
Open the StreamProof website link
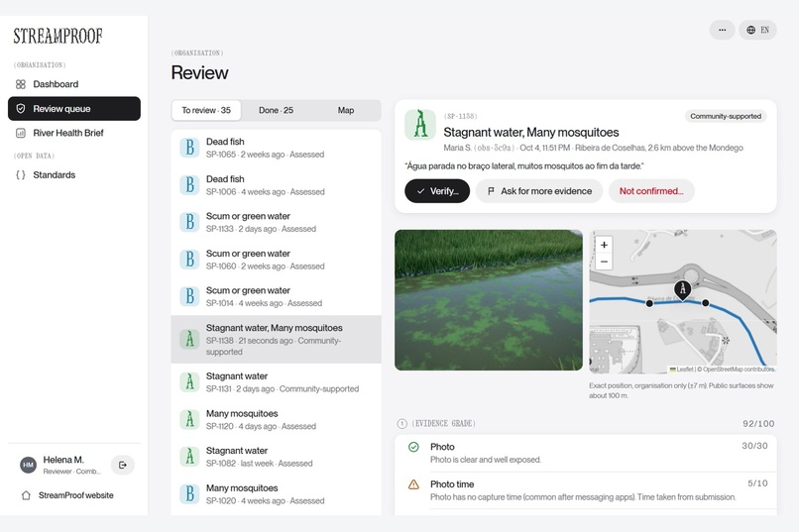pyautogui.click(x=74, y=495)
